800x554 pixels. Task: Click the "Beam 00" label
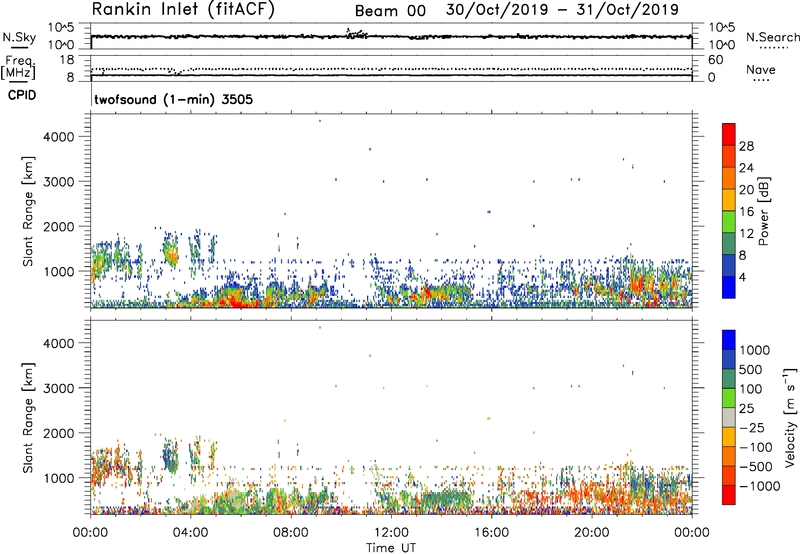pyautogui.click(x=390, y=11)
